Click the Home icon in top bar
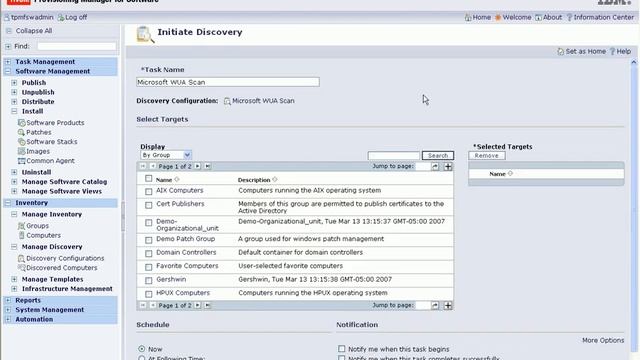640x360 pixels. click(x=468, y=18)
